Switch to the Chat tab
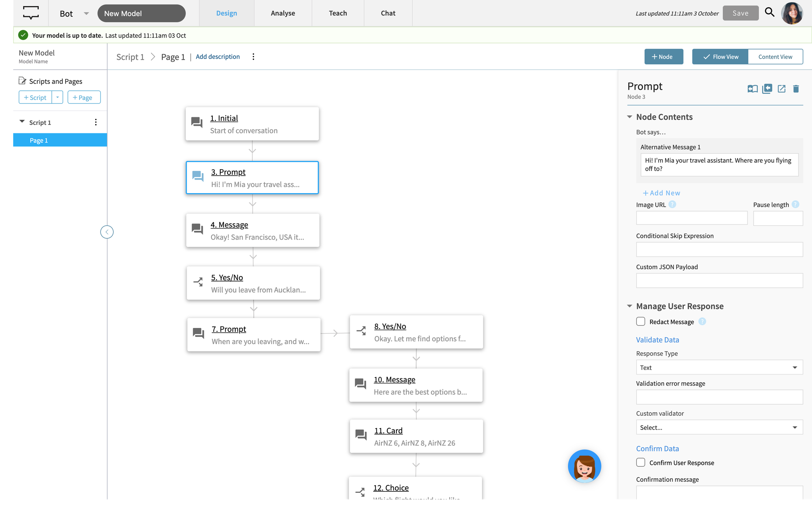The height and width of the screenshot is (515, 812). [388, 13]
